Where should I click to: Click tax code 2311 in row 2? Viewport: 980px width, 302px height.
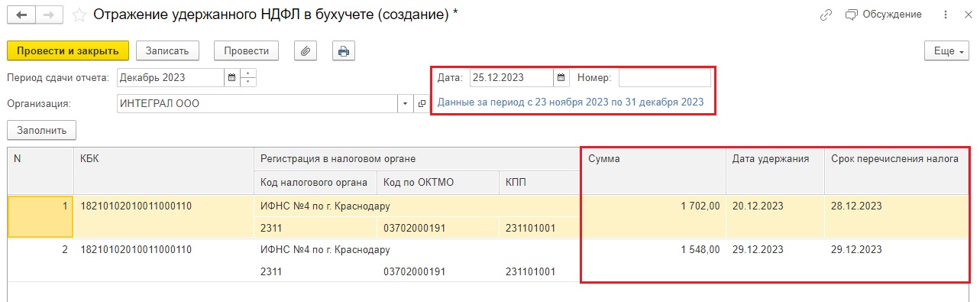[x=315, y=271]
